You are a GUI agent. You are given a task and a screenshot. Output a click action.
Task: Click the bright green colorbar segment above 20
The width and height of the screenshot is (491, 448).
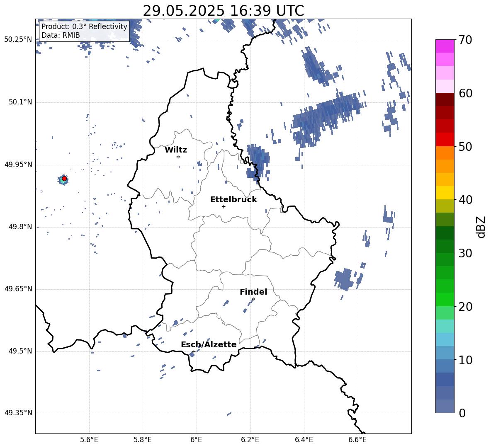click(x=445, y=299)
